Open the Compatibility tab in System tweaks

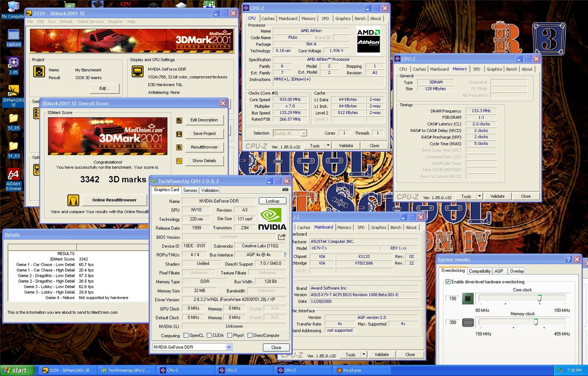pos(480,271)
